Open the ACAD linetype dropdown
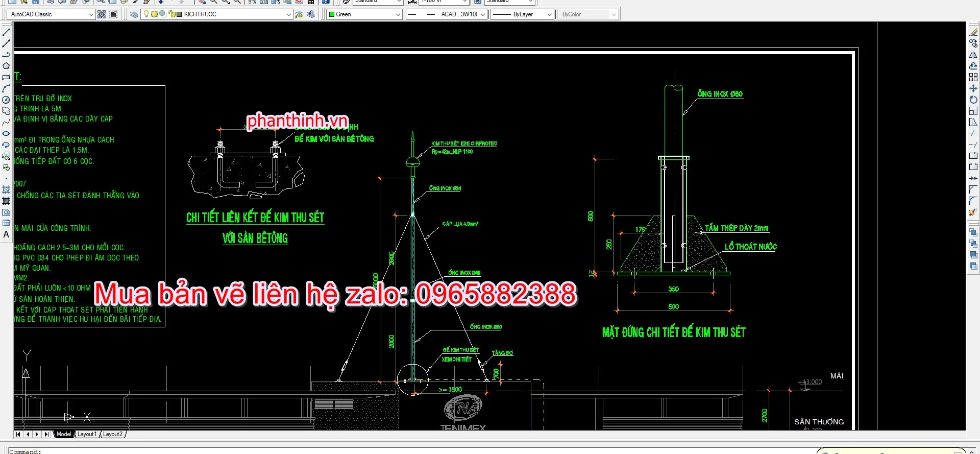Image resolution: width=980 pixels, height=454 pixels. click(482, 14)
